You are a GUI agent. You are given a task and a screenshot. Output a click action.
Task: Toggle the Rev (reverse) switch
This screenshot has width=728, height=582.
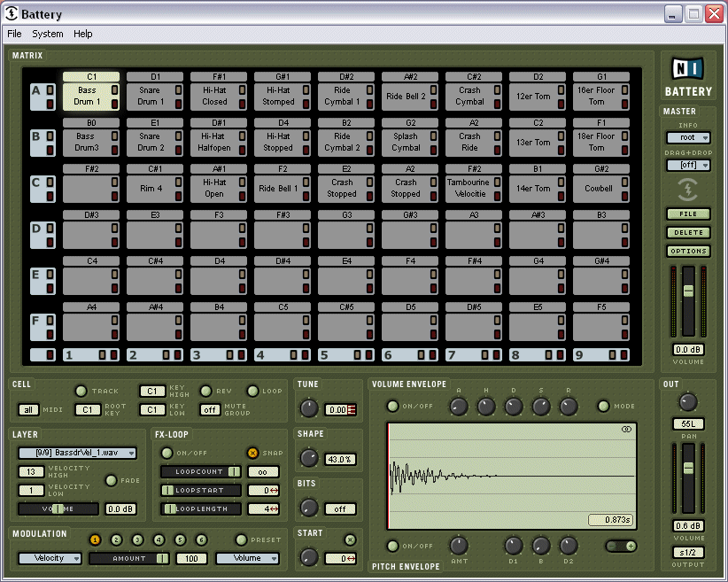click(205, 391)
